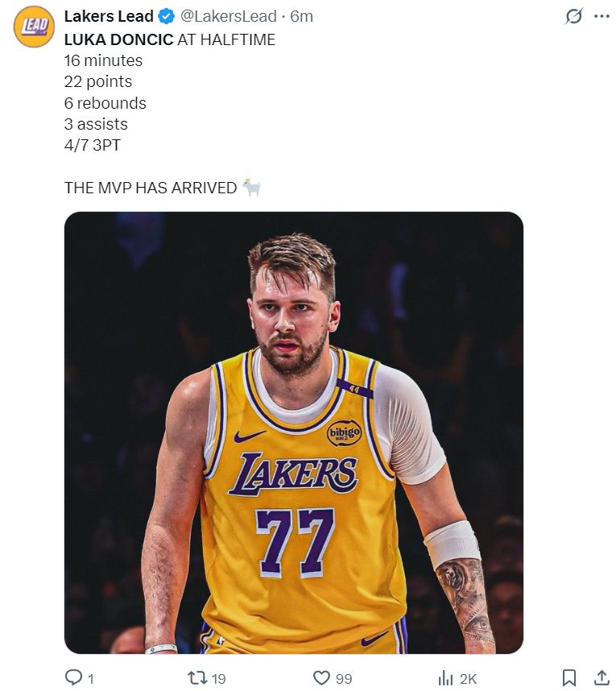Click the 2K views count
616x691 pixels.
click(468, 679)
